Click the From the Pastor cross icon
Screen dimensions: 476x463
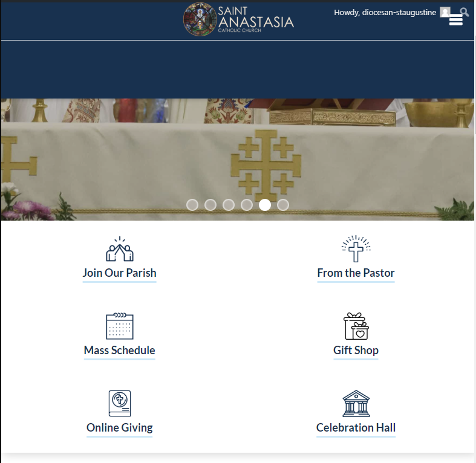pos(356,249)
